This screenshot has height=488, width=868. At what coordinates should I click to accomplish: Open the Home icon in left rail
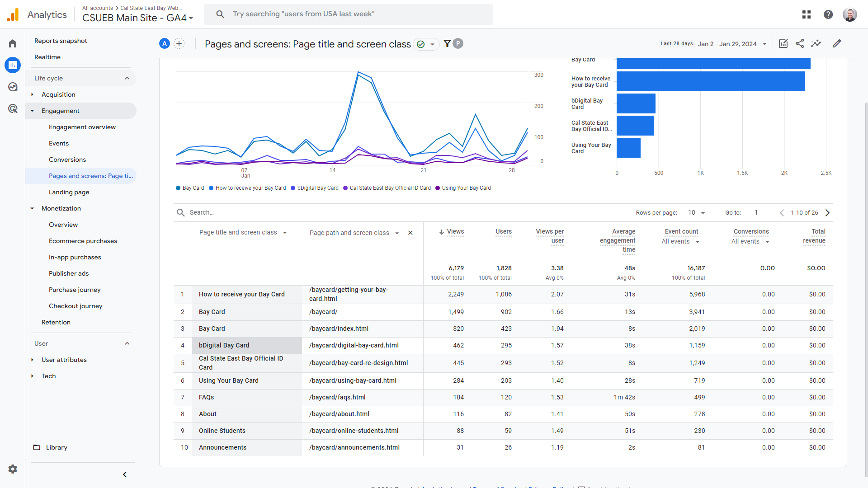[x=13, y=43]
